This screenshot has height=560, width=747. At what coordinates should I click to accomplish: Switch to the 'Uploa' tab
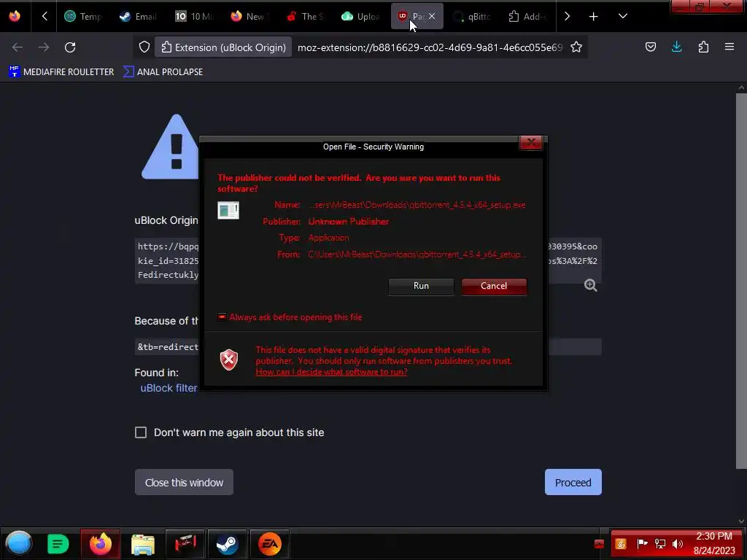360,17
